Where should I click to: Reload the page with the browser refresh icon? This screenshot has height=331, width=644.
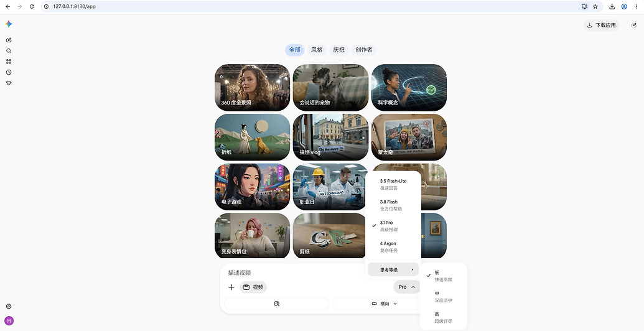click(x=32, y=7)
